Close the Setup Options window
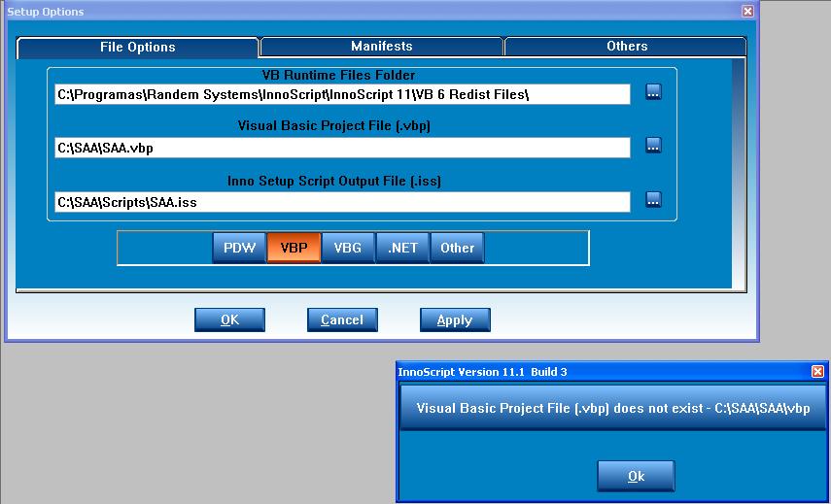Image resolution: width=831 pixels, height=504 pixels. click(747, 11)
